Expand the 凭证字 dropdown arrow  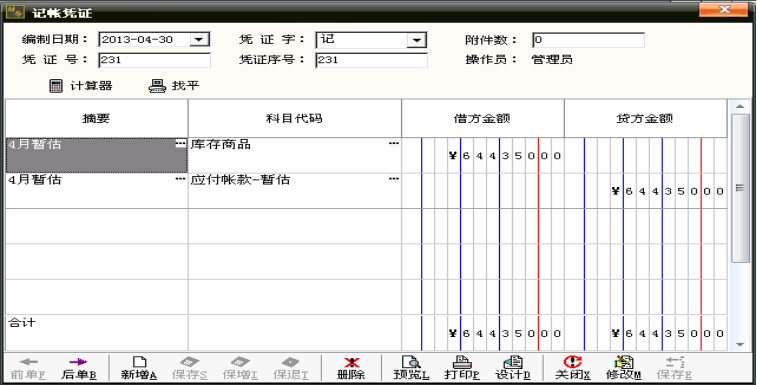416,40
